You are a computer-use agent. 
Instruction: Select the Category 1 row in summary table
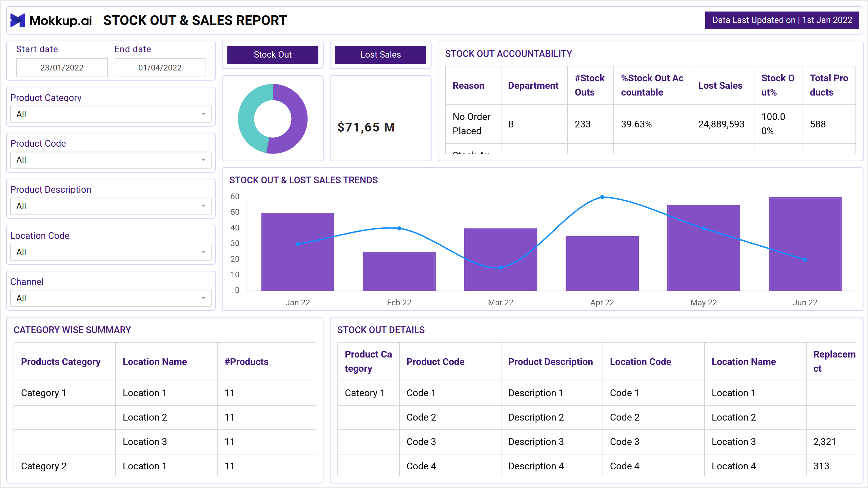point(165,393)
